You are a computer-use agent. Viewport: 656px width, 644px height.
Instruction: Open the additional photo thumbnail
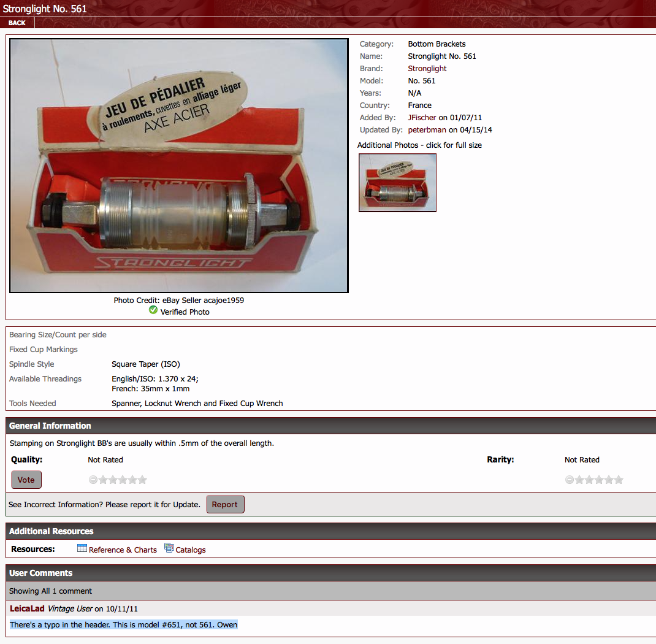pos(397,182)
